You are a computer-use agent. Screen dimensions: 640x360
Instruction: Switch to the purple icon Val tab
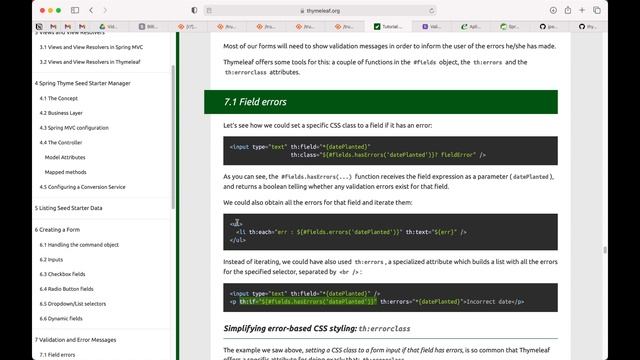pyautogui.click(x=431, y=27)
